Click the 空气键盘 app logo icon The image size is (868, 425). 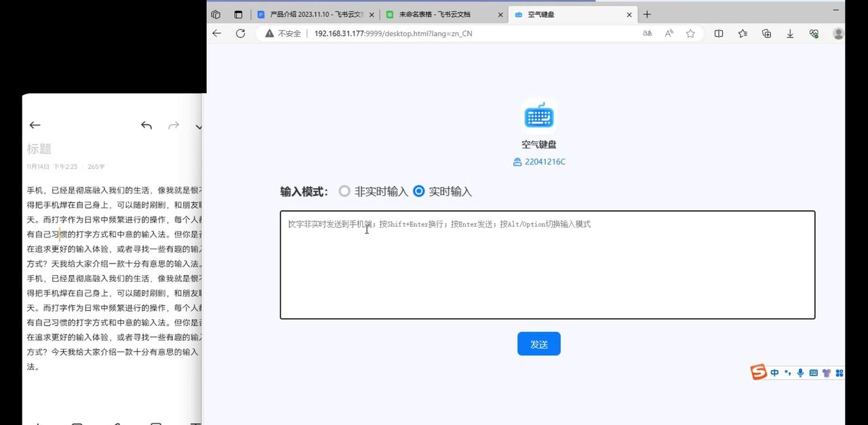[x=539, y=116]
